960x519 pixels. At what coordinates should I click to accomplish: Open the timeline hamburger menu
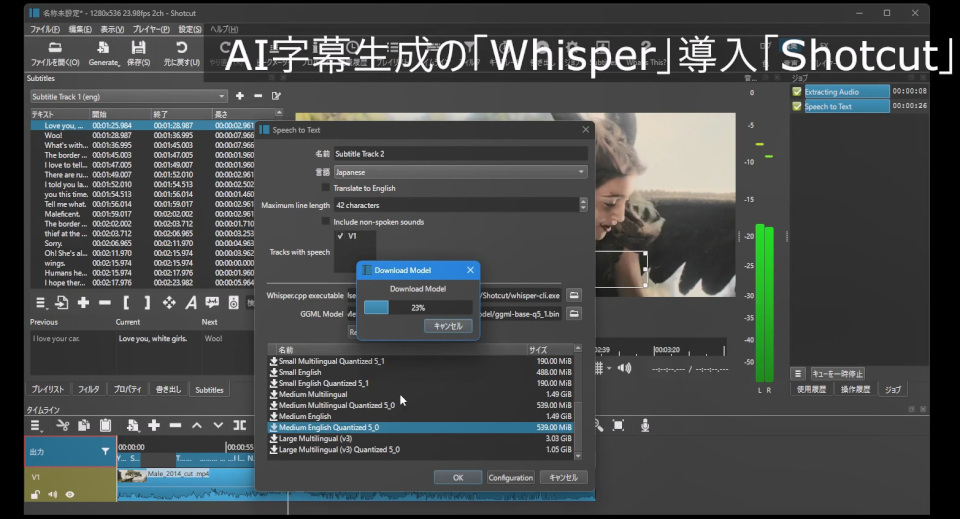pyautogui.click(x=36, y=425)
